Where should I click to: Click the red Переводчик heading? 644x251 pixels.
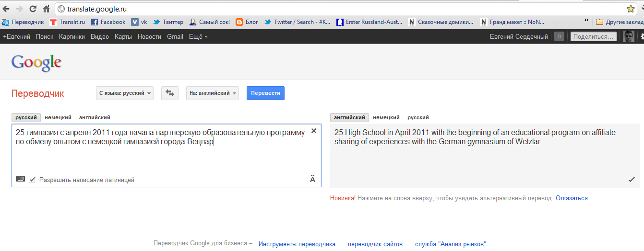click(37, 94)
